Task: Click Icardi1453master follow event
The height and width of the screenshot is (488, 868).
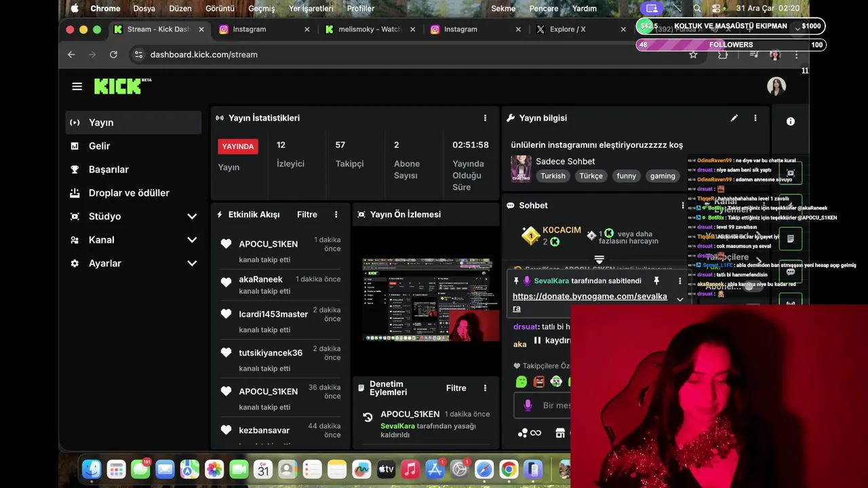Action: [281, 320]
